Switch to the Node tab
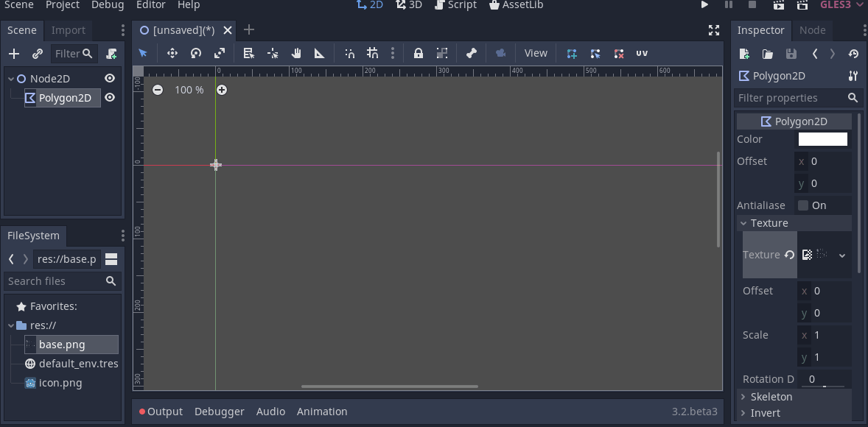 [813, 30]
